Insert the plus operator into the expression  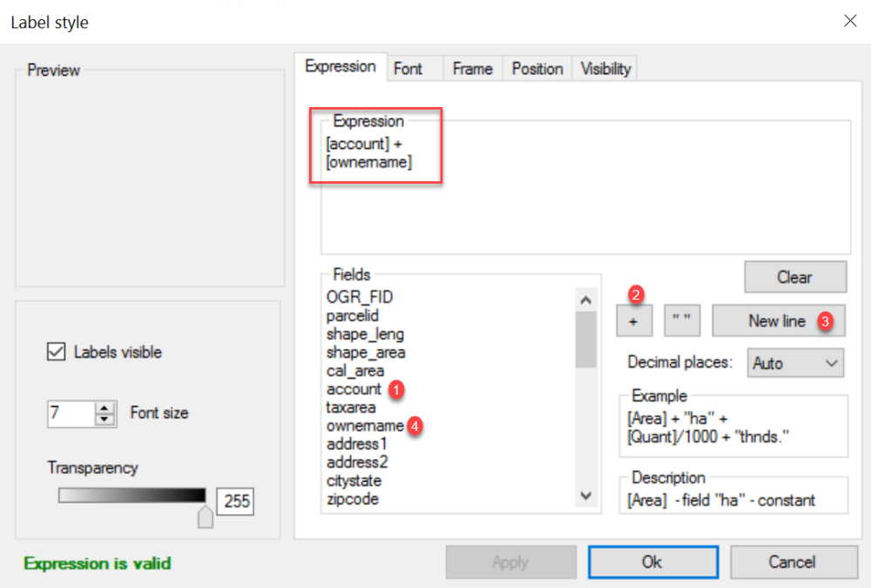634,321
